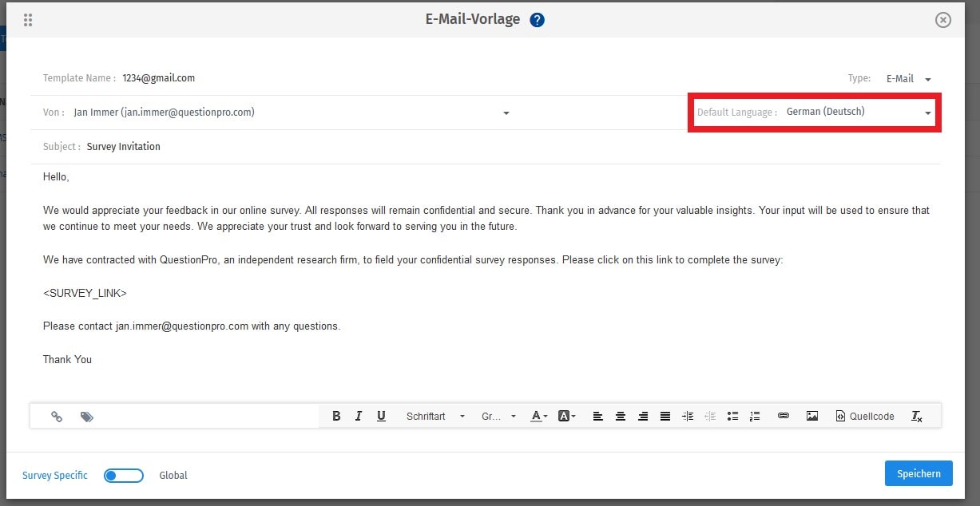
Task: Toggle bold formatting
Action: tap(335, 415)
